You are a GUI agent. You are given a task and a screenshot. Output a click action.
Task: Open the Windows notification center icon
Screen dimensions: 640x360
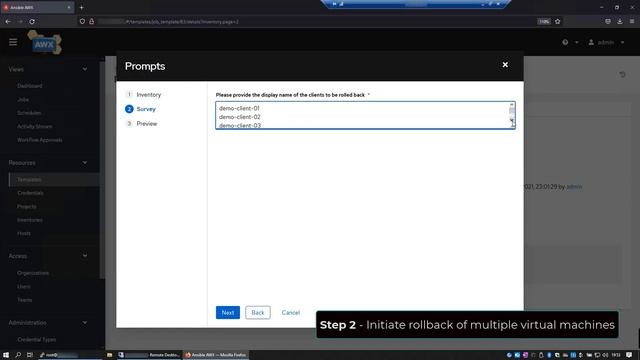pyautogui.click(x=629, y=355)
